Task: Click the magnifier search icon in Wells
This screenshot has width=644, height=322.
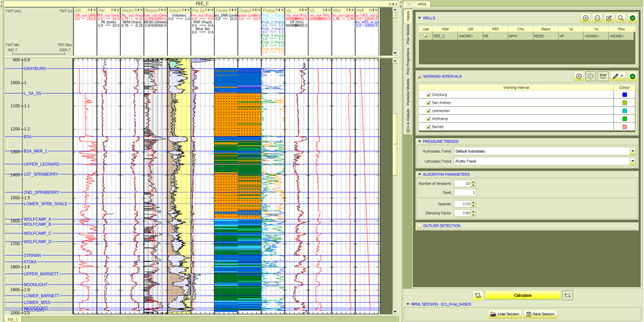Action: point(621,18)
